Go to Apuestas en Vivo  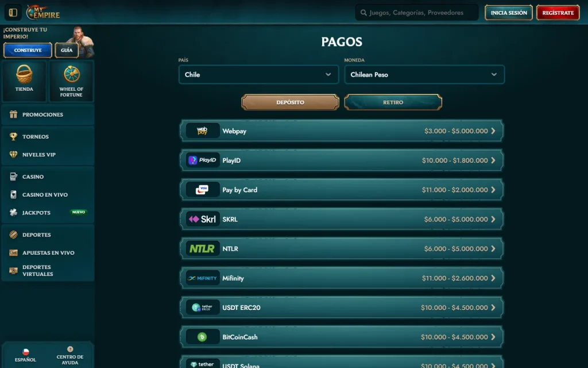pos(48,253)
